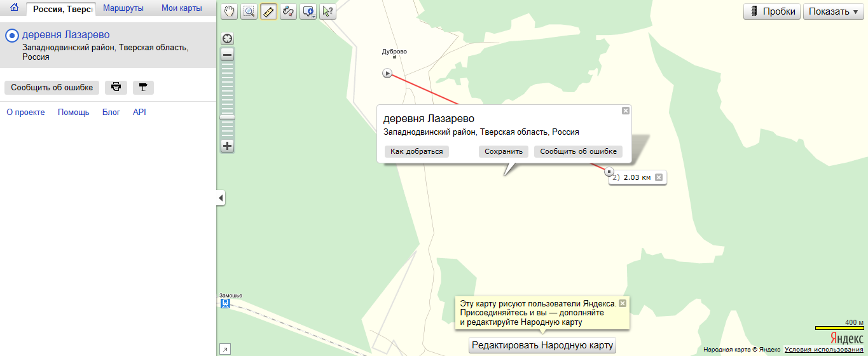The height and width of the screenshot is (356, 868).
Task: Switch to the Мои карты tab
Action: pos(182,9)
